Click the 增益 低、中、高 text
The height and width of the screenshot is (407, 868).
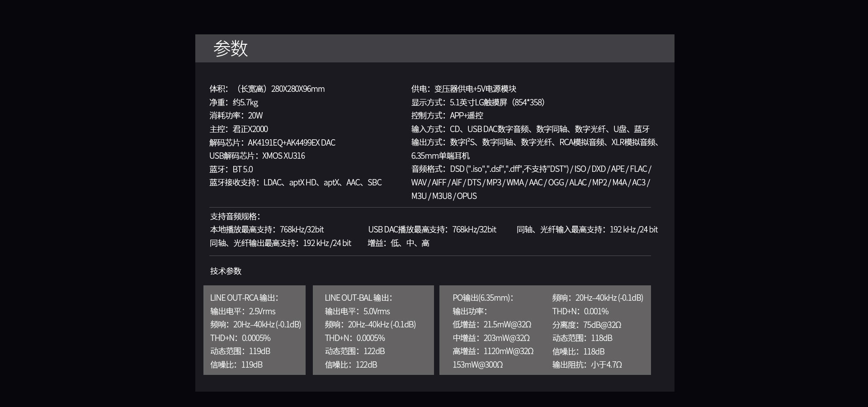(398, 243)
